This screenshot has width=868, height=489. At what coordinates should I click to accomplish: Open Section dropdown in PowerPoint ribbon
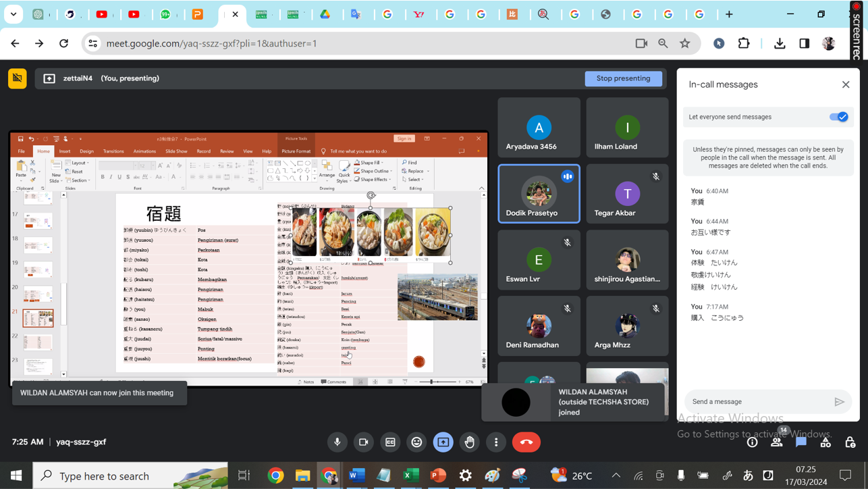pyautogui.click(x=78, y=180)
